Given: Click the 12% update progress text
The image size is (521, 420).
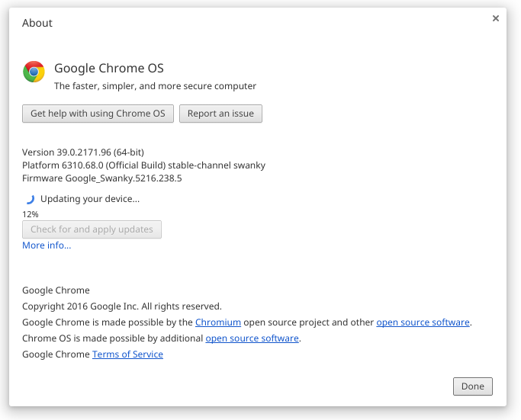Looking at the screenshot, I should point(31,214).
